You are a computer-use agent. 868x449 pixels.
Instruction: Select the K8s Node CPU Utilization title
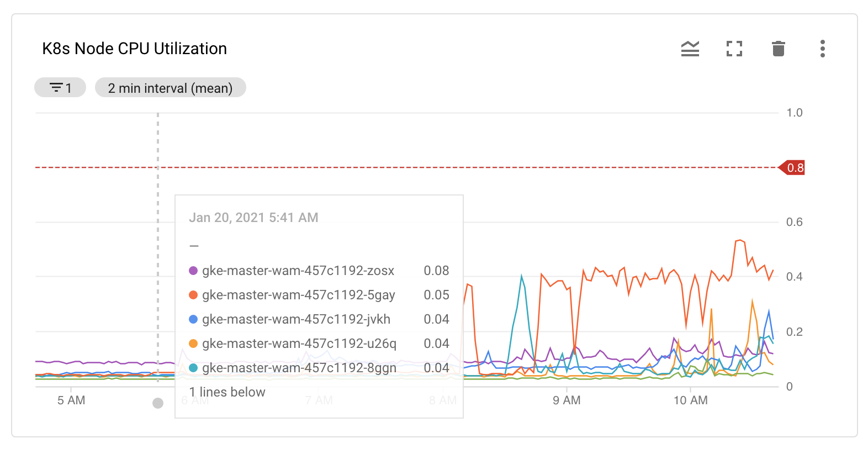click(x=134, y=48)
